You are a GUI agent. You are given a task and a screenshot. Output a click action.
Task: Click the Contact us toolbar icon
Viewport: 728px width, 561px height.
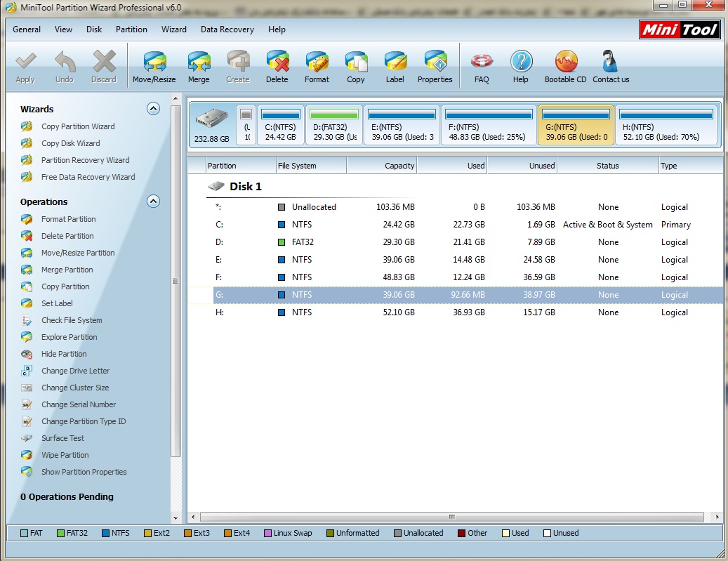[x=611, y=62]
